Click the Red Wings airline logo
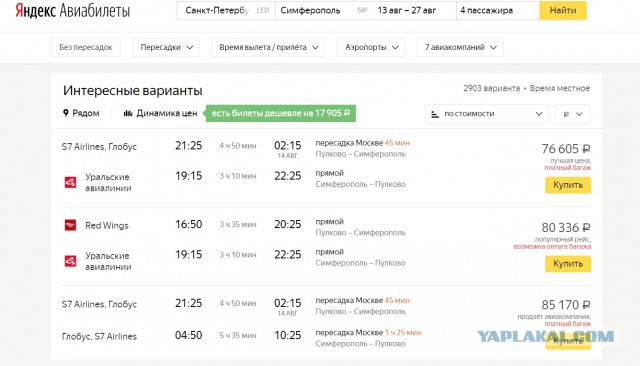 (x=71, y=225)
